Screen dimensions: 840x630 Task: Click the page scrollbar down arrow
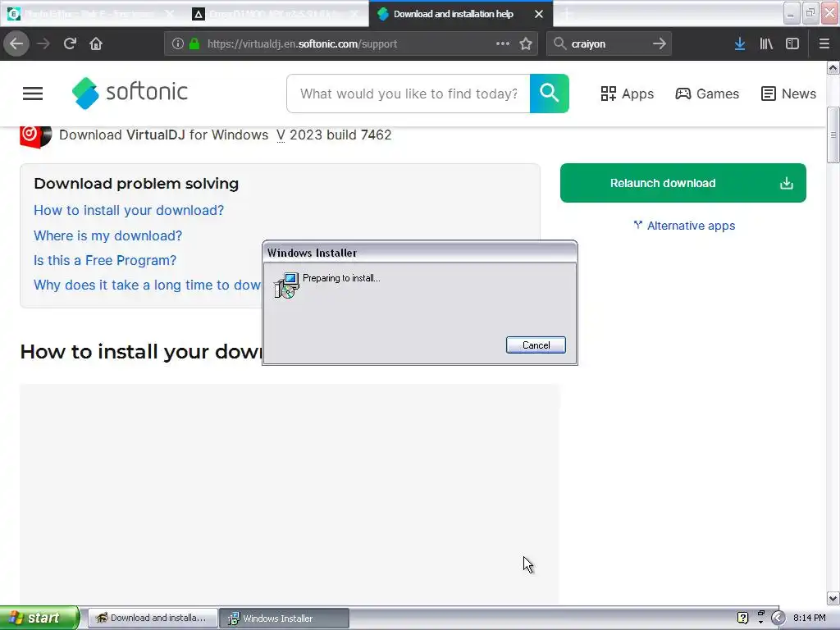pyautogui.click(x=833, y=598)
